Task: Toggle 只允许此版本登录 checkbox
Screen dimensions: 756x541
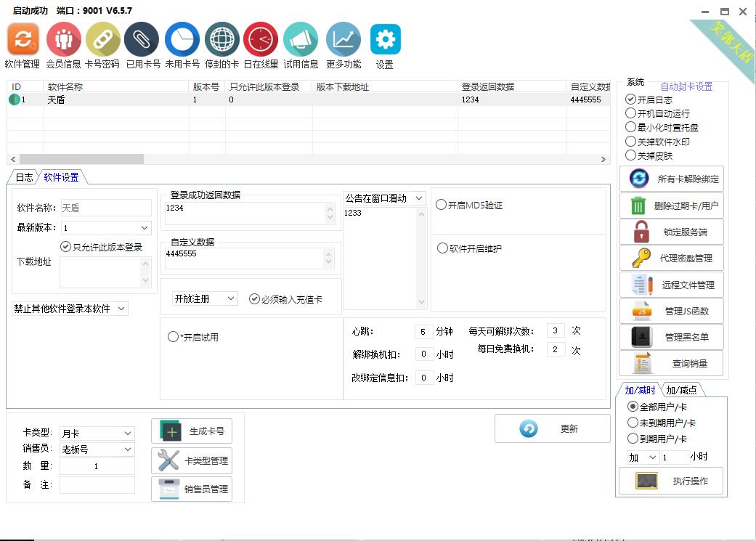Action: (65, 247)
